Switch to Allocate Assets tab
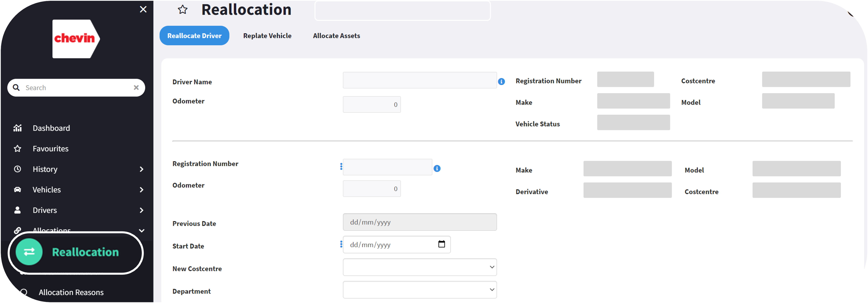 point(336,36)
